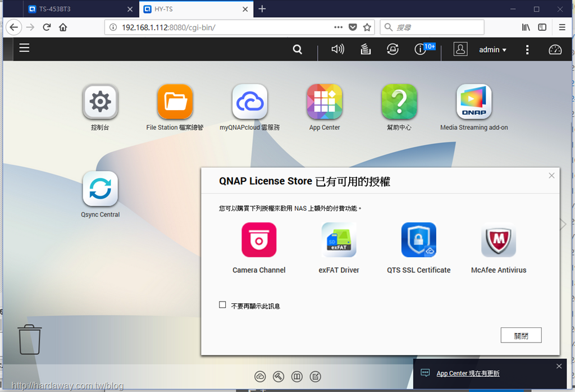
Task: Open event notifications with 10+ badge
Action: tap(424, 48)
